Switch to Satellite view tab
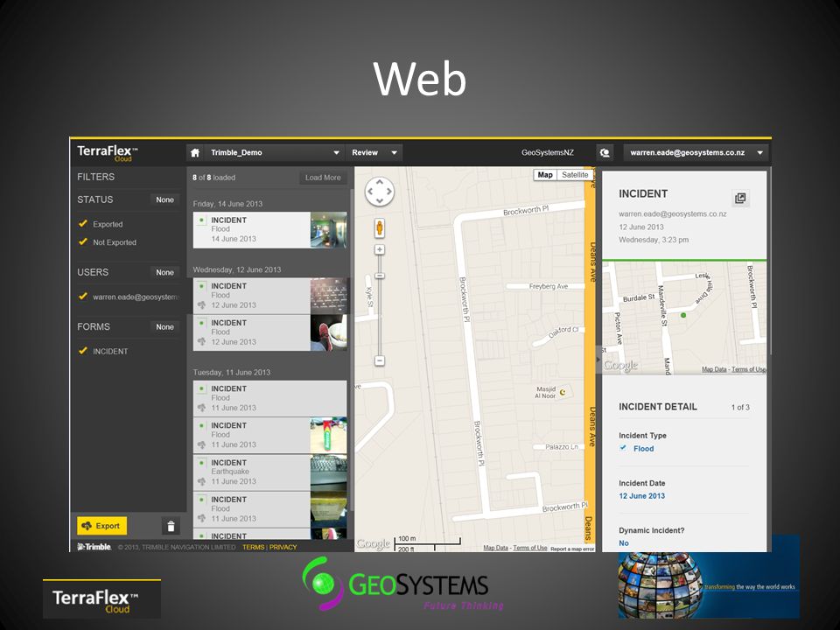Viewport: 840px width, 630px height. click(574, 175)
